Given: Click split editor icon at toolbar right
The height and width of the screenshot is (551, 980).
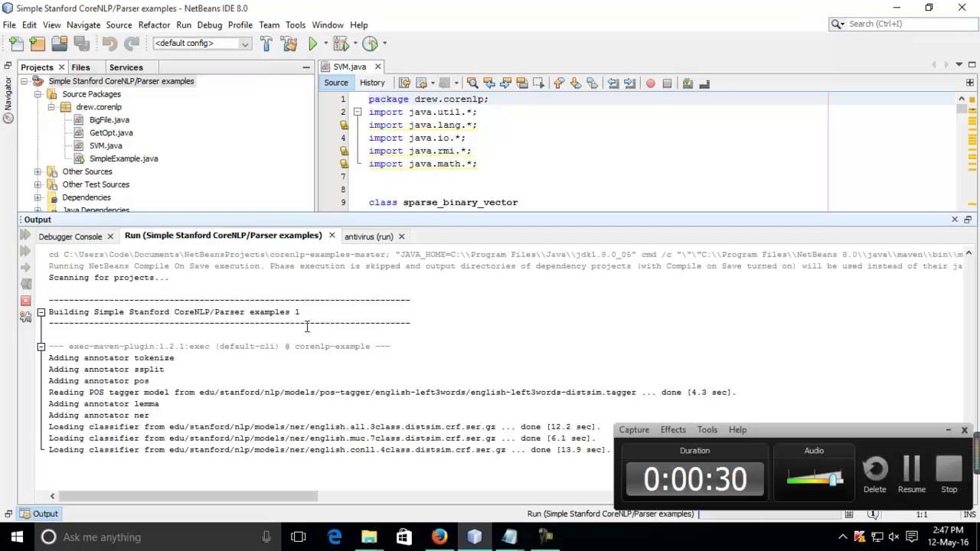Looking at the screenshot, I should click(x=970, y=83).
